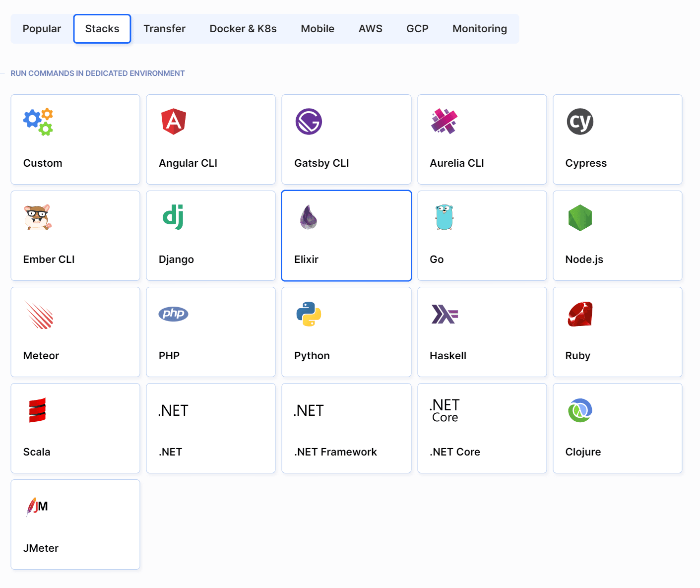
Task: Click the Custom gears icon
Action: coord(38,122)
